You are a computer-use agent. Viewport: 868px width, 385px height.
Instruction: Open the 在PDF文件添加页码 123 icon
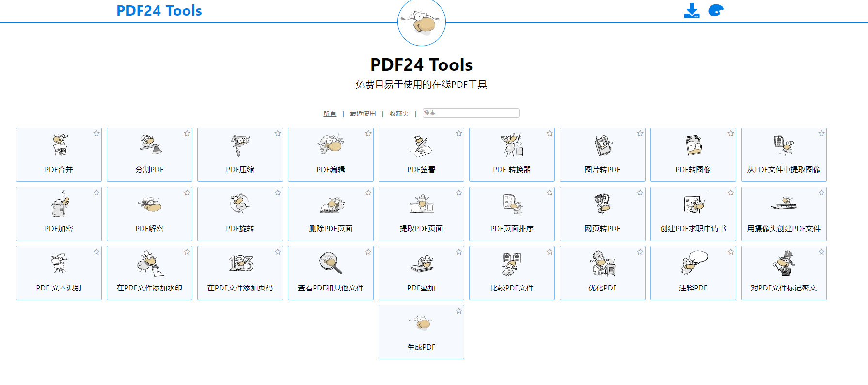click(x=241, y=263)
